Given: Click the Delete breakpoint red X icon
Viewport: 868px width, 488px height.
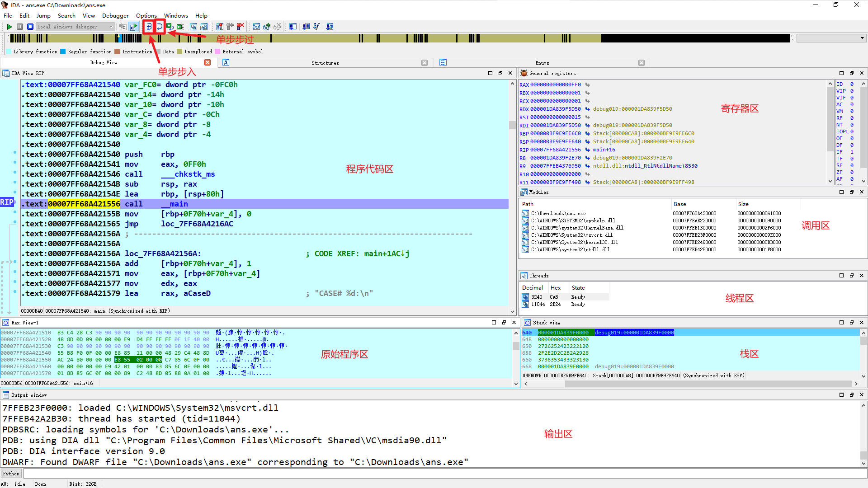Looking at the screenshot, I should [x=241, y=27].
